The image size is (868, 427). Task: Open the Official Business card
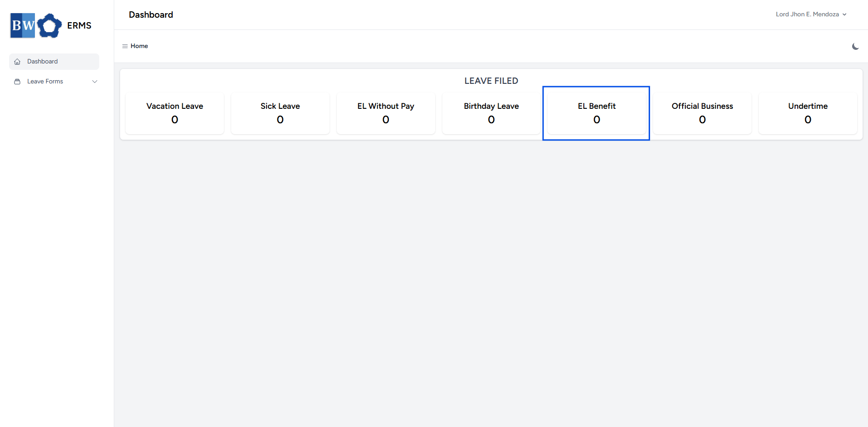pos(702,113)
